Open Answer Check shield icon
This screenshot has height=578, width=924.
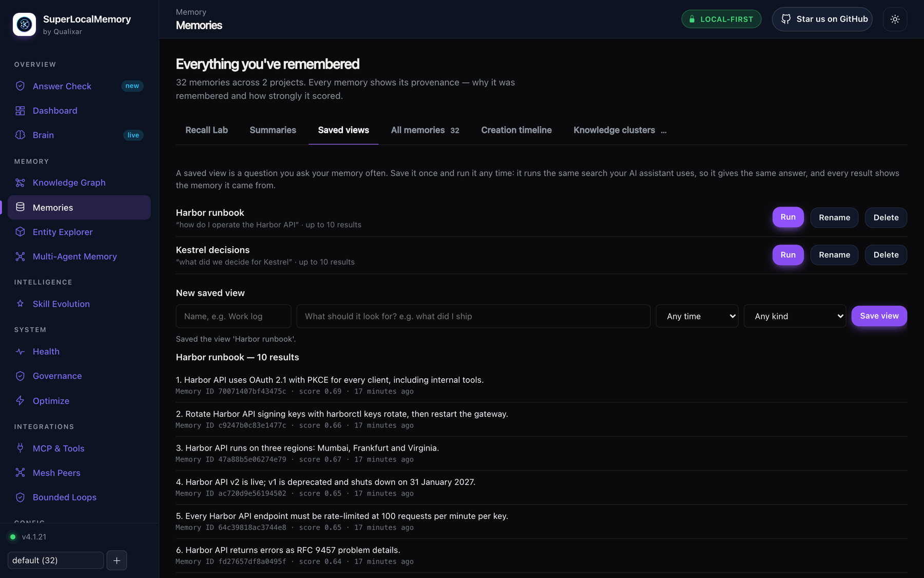click(20, 86)
